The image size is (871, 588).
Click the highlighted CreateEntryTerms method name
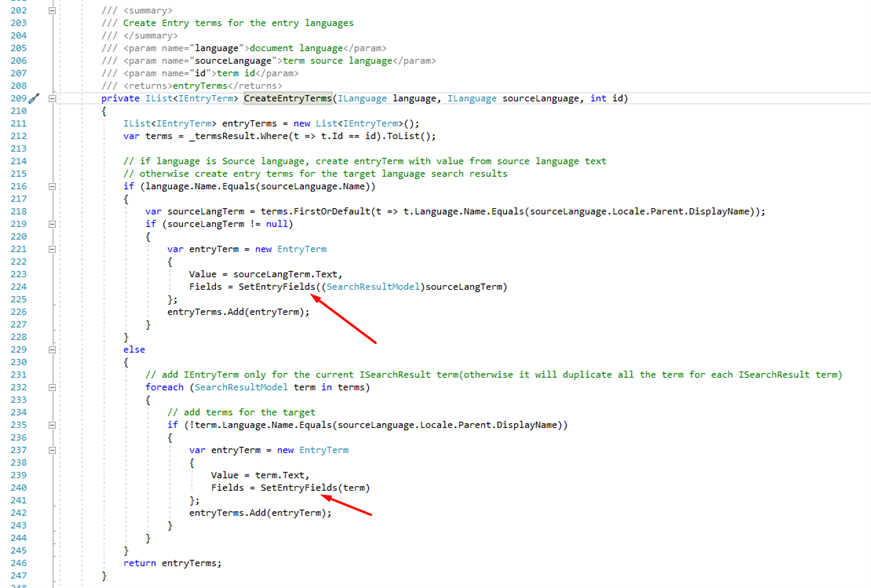[x=288, y=98]
